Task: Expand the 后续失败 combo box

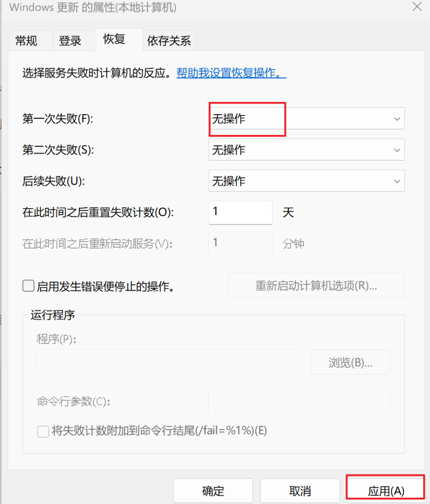Action: click(x=306, y=181)
